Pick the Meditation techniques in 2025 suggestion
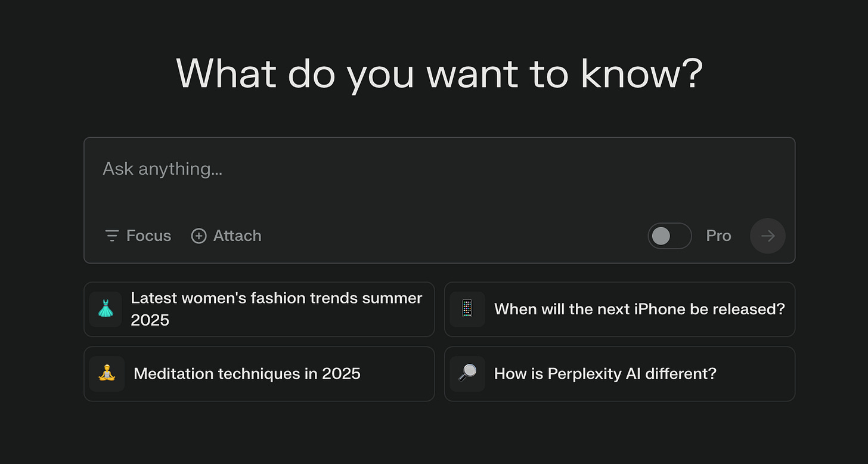 pos(259,374)
